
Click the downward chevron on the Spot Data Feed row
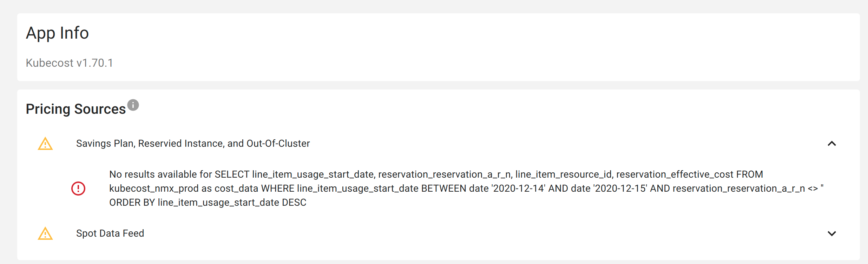831,233
